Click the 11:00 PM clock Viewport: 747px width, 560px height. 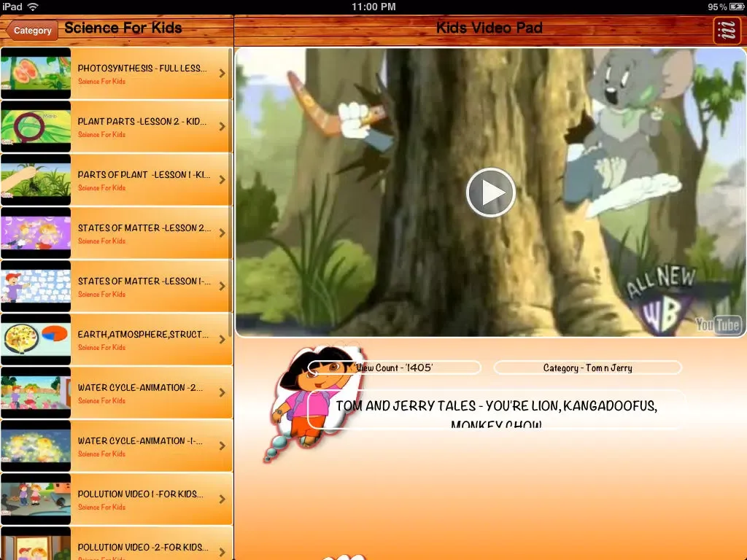373,7
